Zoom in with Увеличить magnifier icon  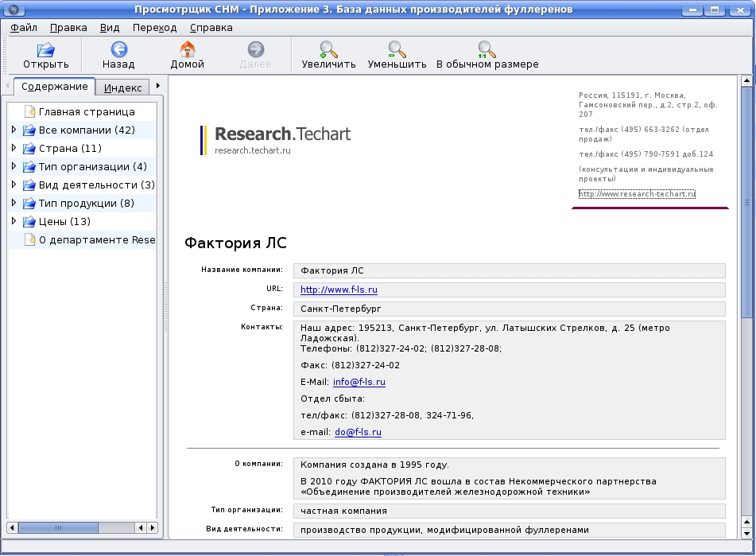328,49
